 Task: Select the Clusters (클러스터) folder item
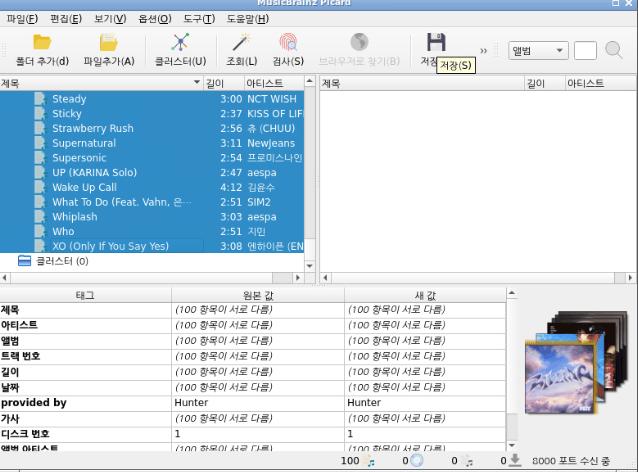(55, 261)
